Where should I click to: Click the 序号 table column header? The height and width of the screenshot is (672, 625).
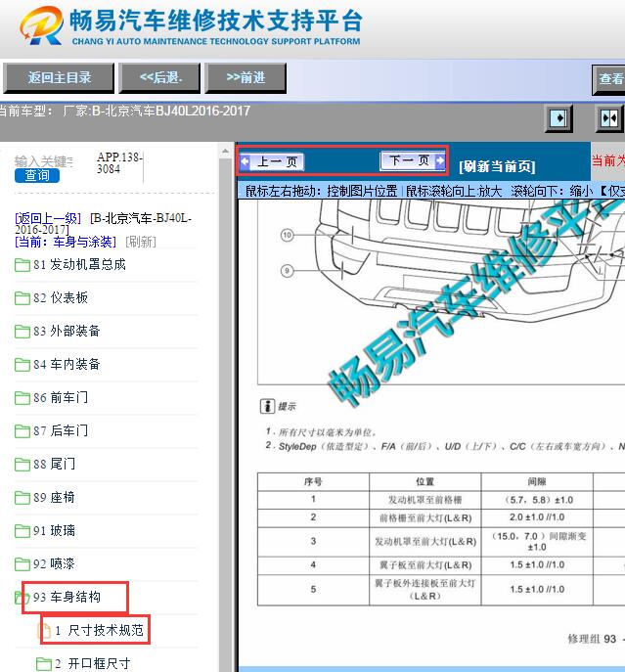313,481
